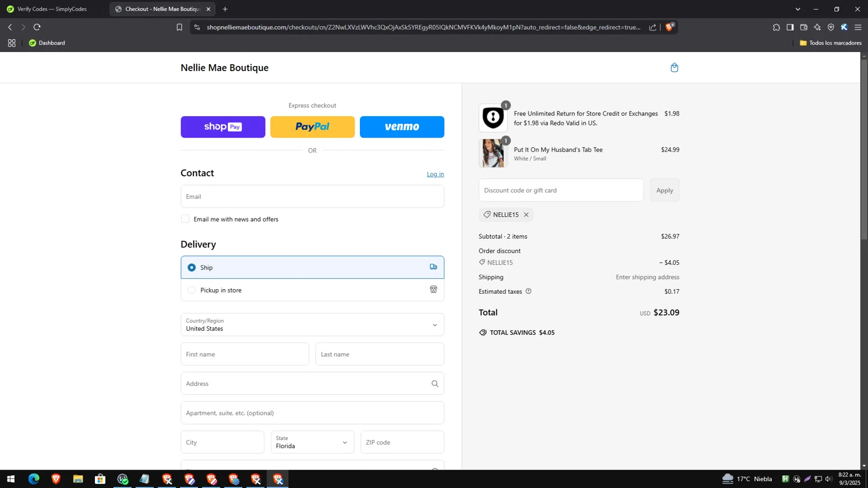This screenshot has height=488, width=868.
Task: Click the share page icon in address bar
Action: click(653, 27)
